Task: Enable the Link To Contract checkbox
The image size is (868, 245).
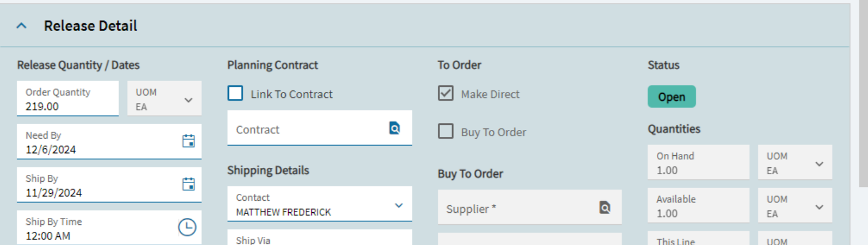Action: (x=235, y=93)
